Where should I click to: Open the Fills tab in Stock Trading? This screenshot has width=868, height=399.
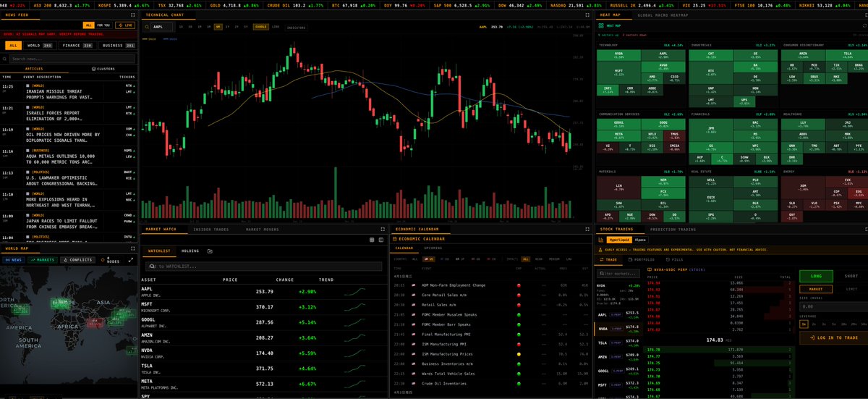click(674, 259)
